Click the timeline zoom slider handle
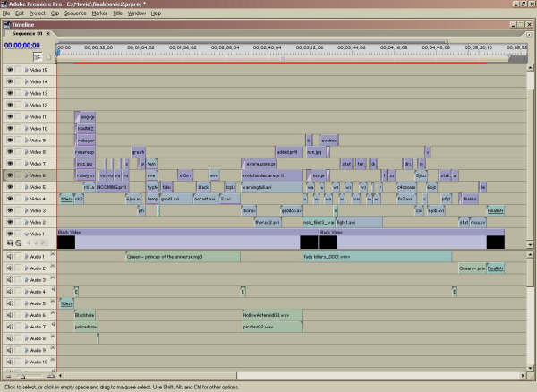Image resolution: width=537 pixels, height=392 pixels. (23, 376)
